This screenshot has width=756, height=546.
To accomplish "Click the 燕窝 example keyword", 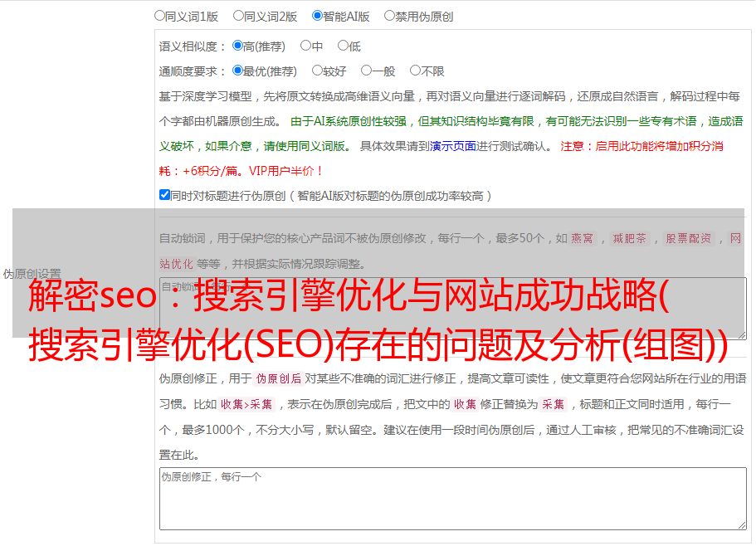I will 582,238.
